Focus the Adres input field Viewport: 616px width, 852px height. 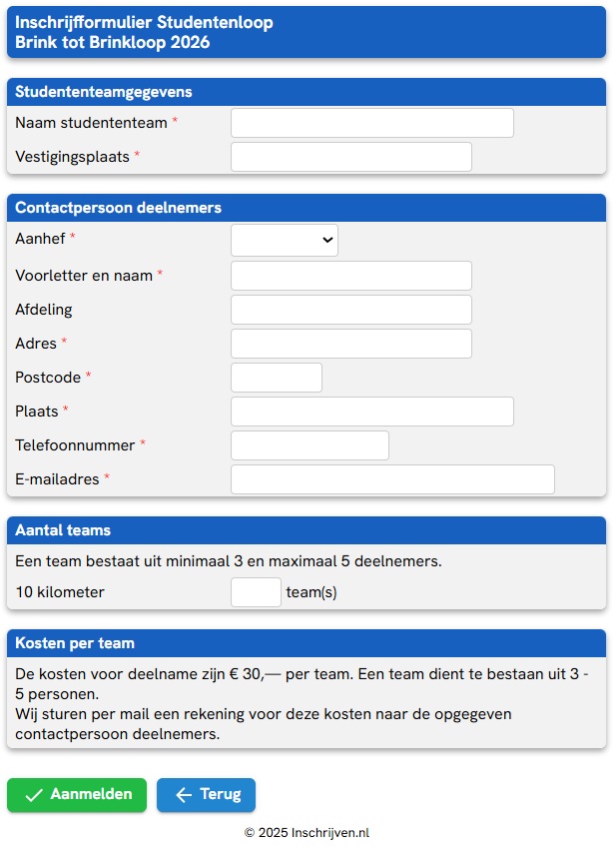350,344
